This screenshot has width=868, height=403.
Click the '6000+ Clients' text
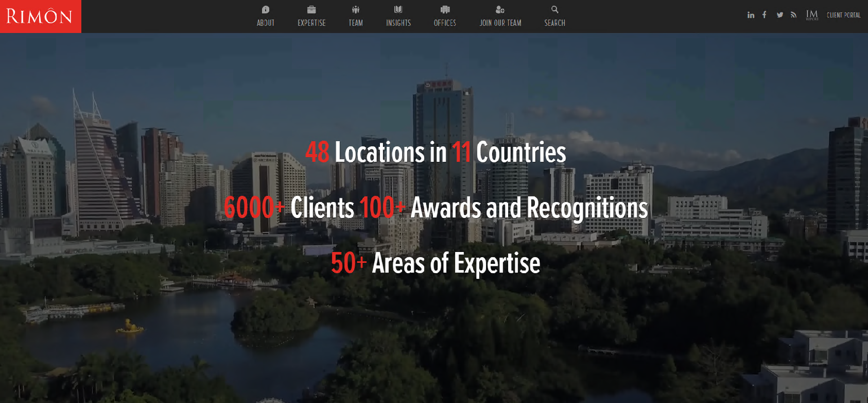289,208
